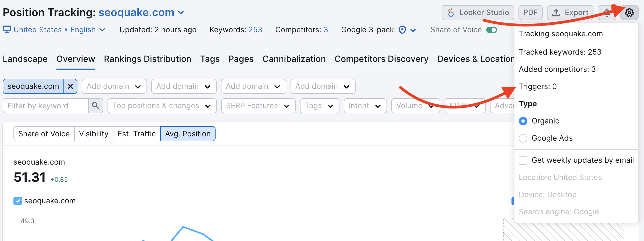Select Google Ads type radio button
Screen dimensions: 644x241
pos(523,138)
